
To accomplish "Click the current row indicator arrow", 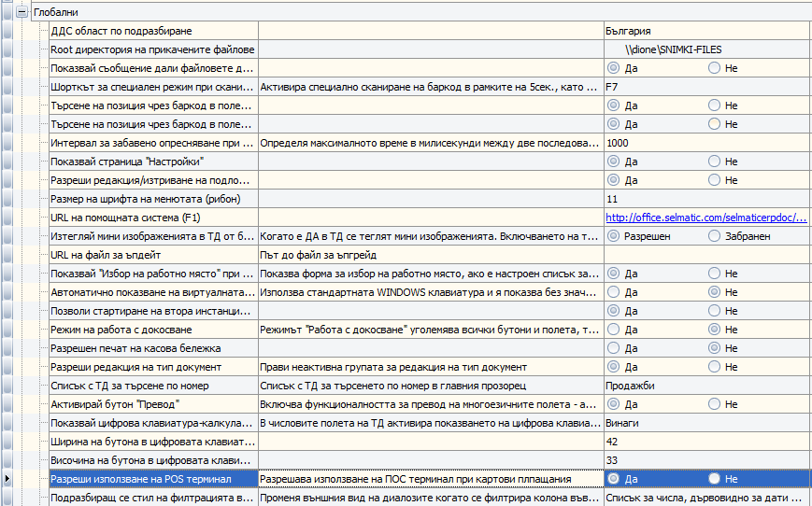I will coord(7,479).
